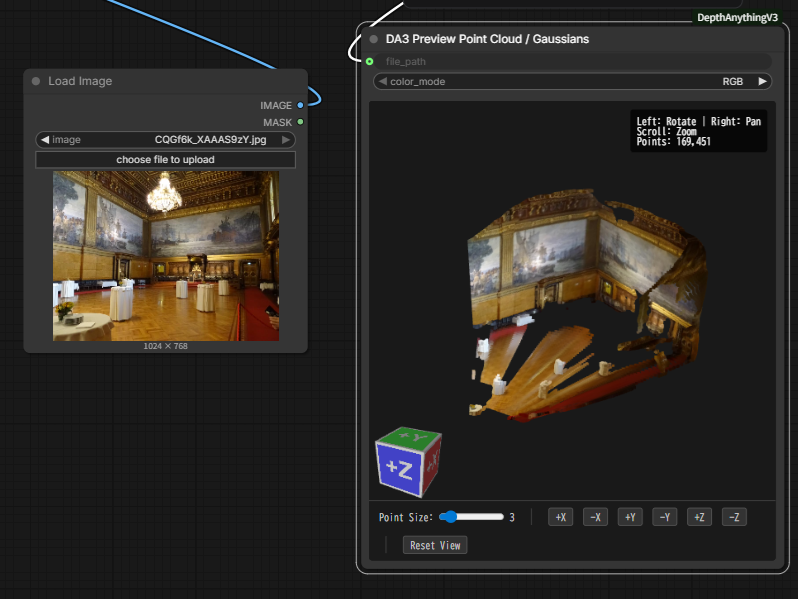
Task: Select next image with right arrow
Action: tap(286, 140)
